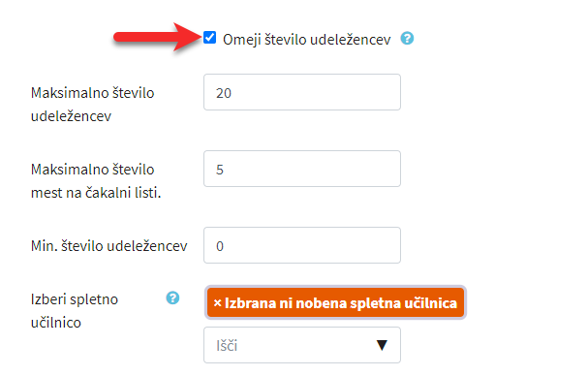Click the Min. število udeležencev label
The image size is (588, 376).
tap(108, 246)
